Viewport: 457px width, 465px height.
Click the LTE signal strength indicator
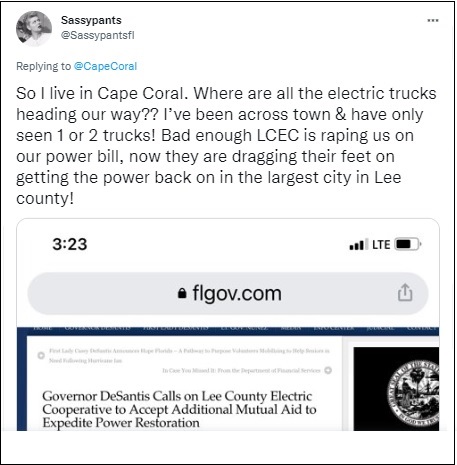(x=359, y=244)
